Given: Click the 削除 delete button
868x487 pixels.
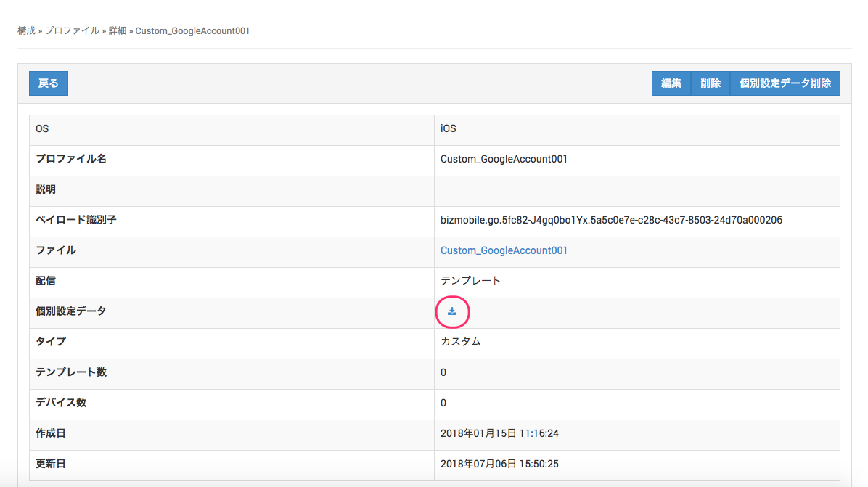Looking at the screenshot, I should [710, 83].
